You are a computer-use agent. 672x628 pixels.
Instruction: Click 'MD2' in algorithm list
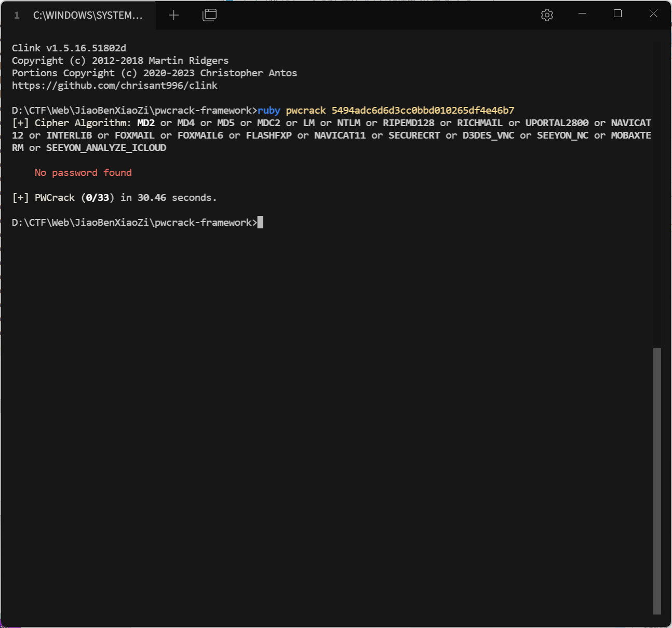(x=146, y=122)
